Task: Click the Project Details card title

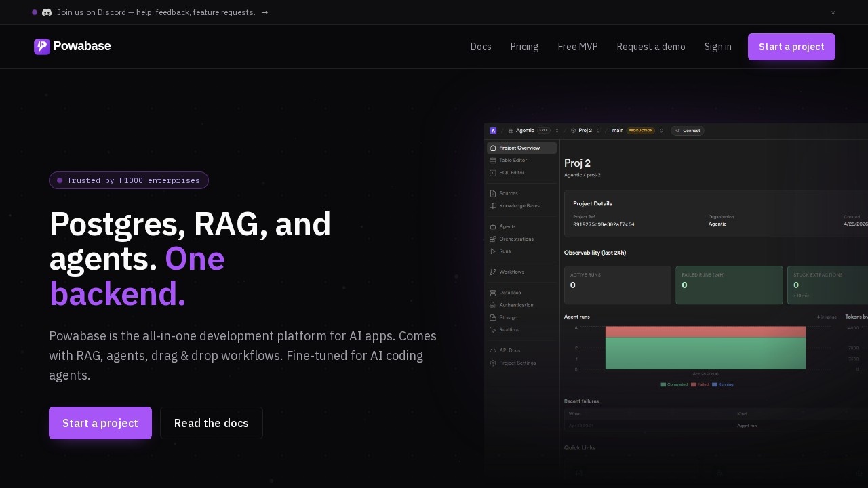Action: point(593,203)
